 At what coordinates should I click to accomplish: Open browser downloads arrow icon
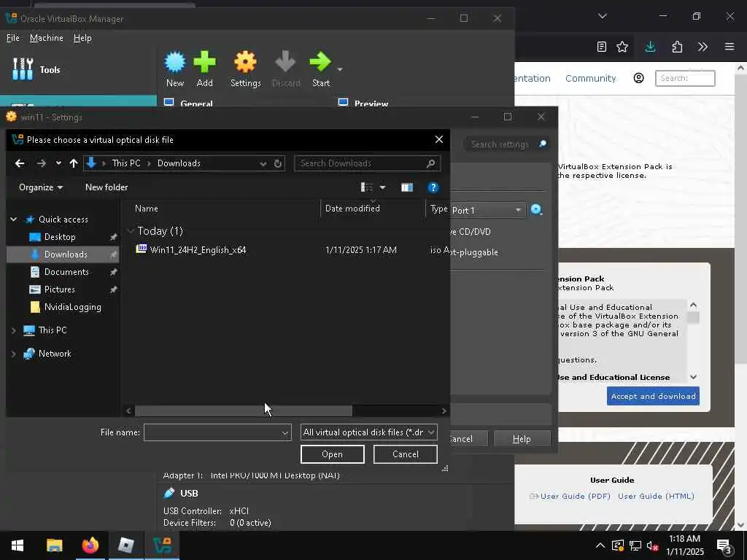click(650, 47)
